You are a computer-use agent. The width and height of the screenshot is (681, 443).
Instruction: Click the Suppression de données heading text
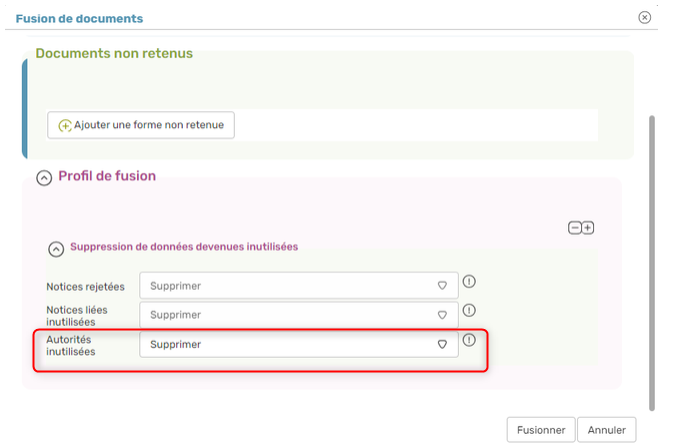[x=184, y=247]
